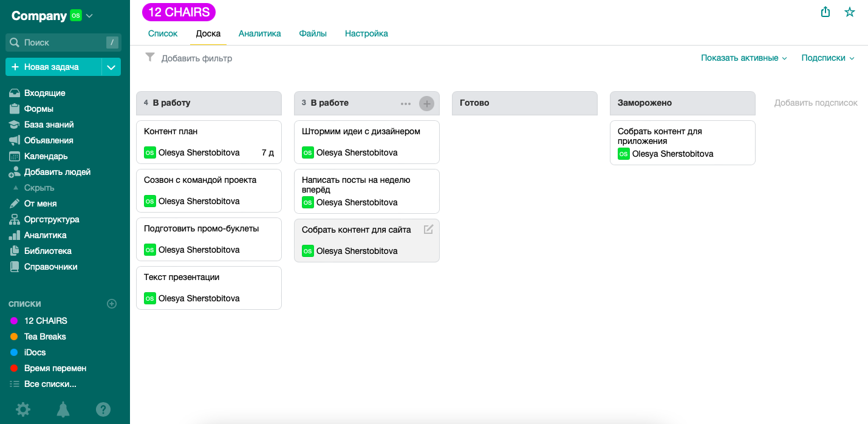Open the notifications bell icon
Image resolution: width=868 pixels, height=424 pixels.
pos(63,410)
